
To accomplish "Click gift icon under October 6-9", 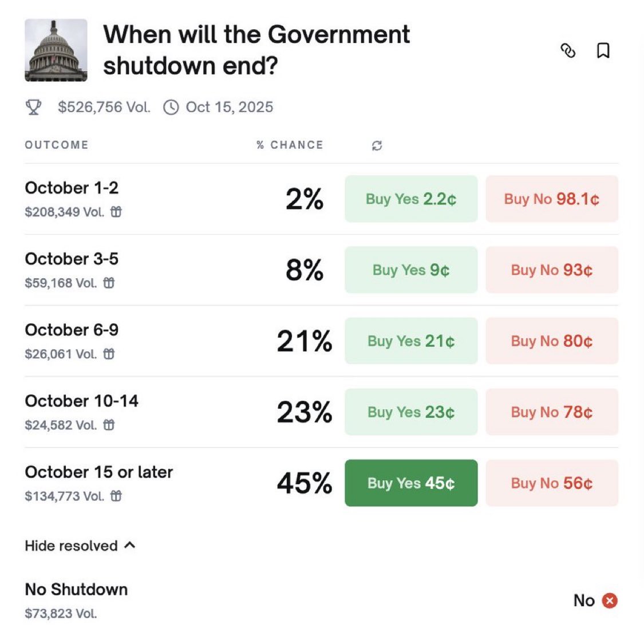I will tap(109, 354).
